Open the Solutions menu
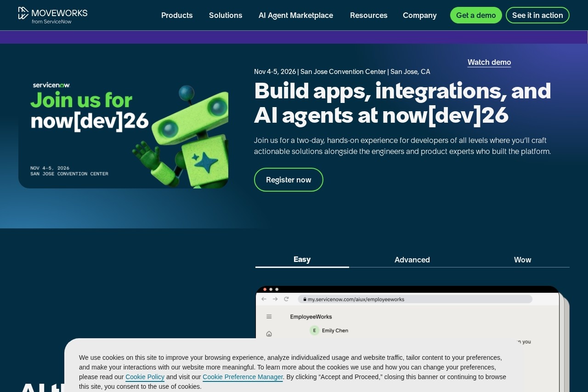 tap(226, 15)
